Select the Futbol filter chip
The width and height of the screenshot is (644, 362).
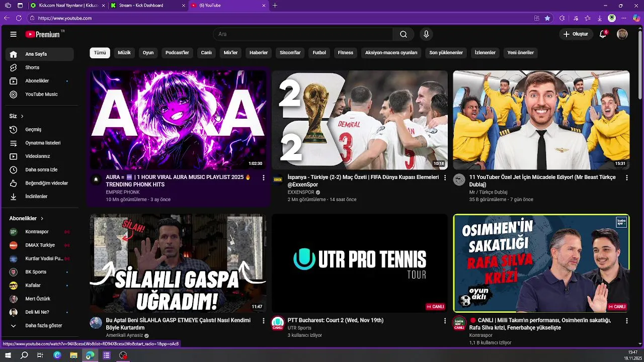(x=319, y=53)
